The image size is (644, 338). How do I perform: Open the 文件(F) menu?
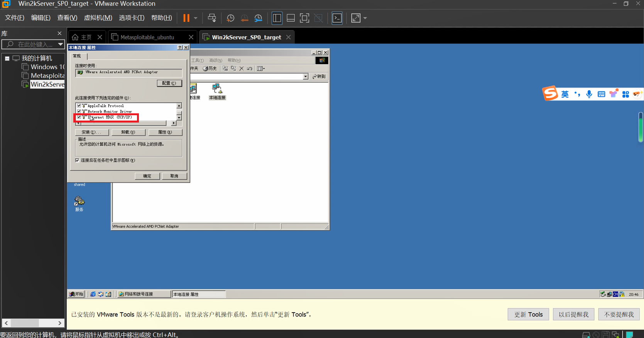15,18
